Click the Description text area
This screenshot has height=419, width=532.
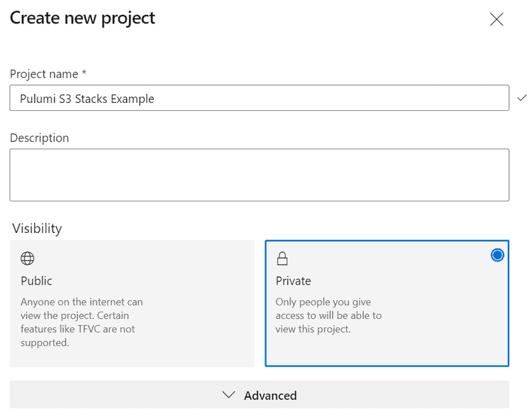(259, 175)
